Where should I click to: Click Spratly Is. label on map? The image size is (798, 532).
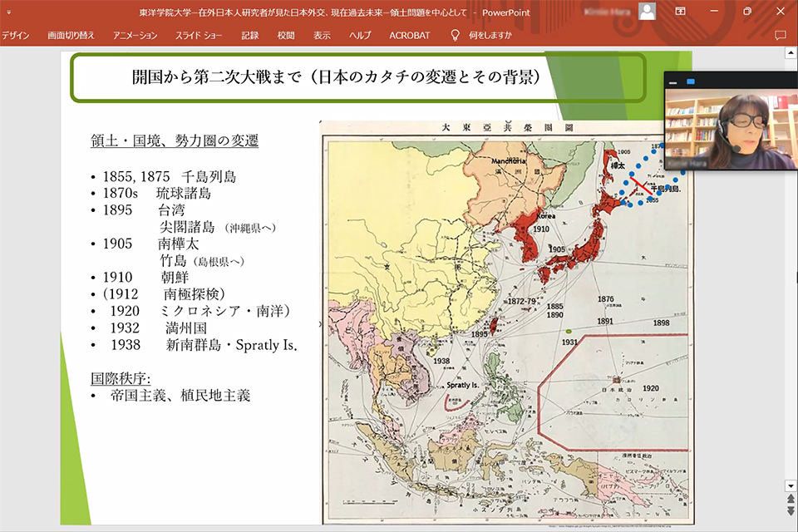point(463,385)
